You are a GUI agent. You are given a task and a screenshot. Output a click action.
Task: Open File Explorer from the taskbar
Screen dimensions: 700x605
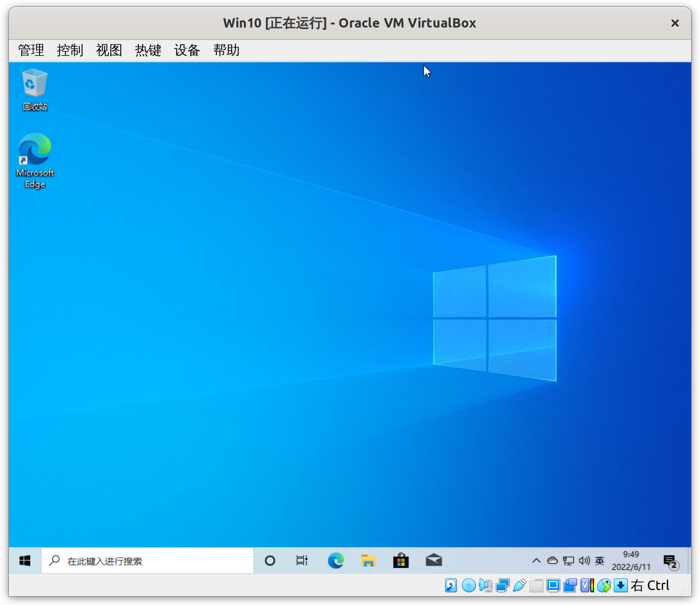[368, 561]
